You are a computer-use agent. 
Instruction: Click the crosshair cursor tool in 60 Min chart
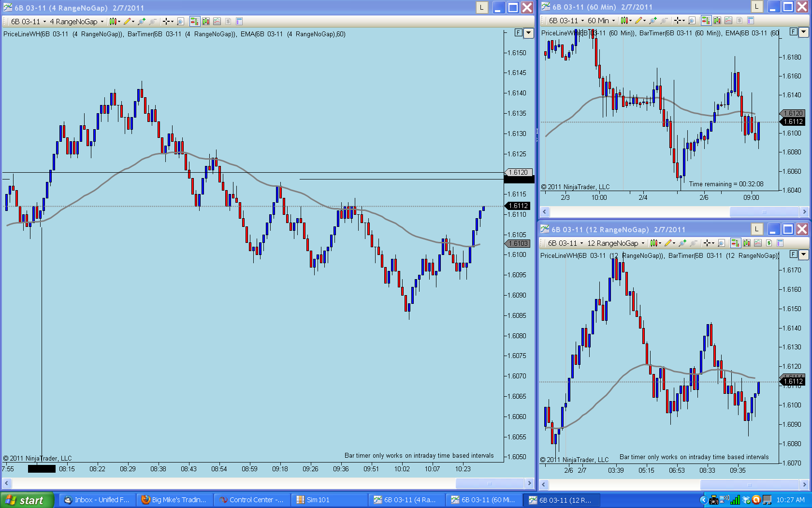[679, 20]
